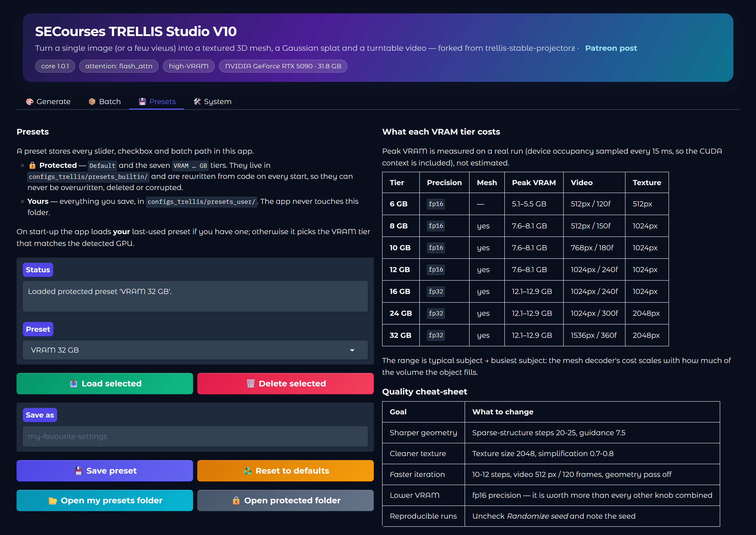The width and height of the screenshot is (756, 535).
Task: Click the 'Faster iteration' goal cell
Action: 423,474
